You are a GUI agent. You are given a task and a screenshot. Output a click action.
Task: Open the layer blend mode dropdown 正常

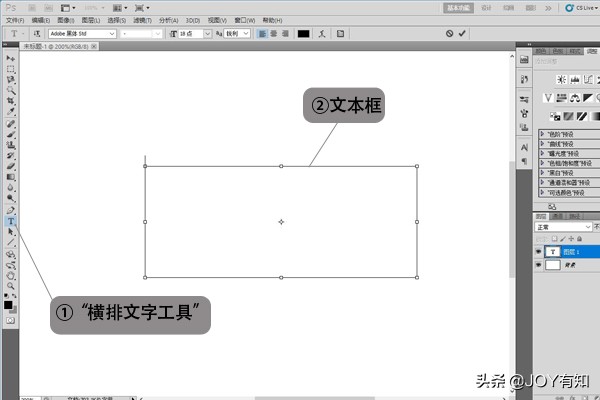coord(563,227)
